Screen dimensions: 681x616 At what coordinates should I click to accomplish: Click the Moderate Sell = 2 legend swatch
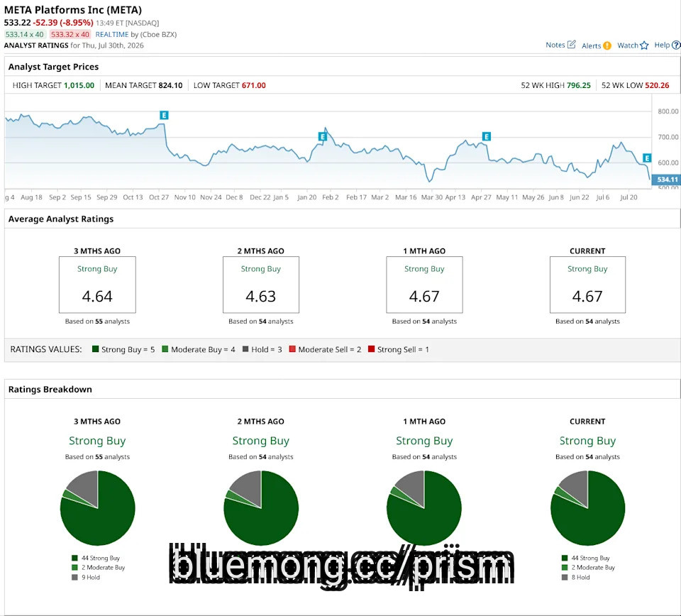(292, 349)
